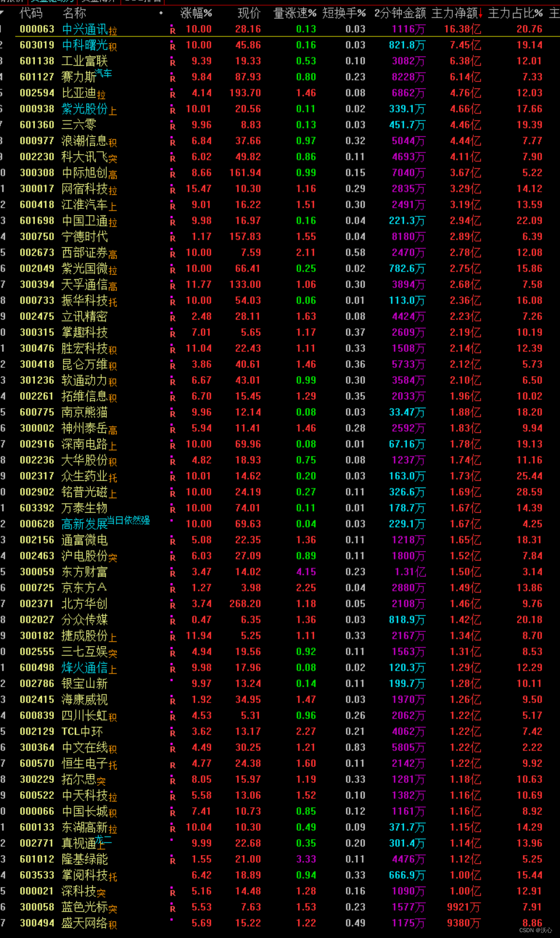Screen dimensions: 560x938
Task: Click the R icon in 工业富联 row
Action: pos(173,62)
